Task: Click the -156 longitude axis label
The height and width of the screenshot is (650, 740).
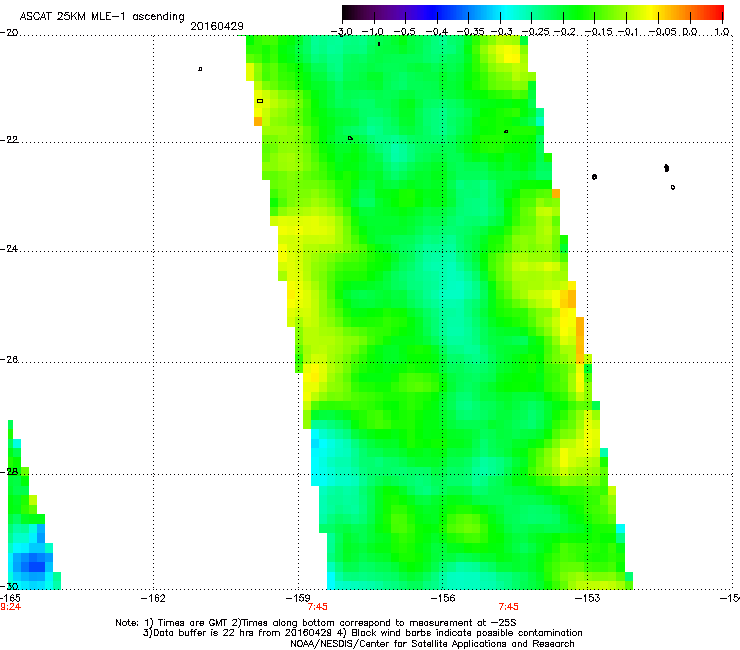Action: click(443, 599)
